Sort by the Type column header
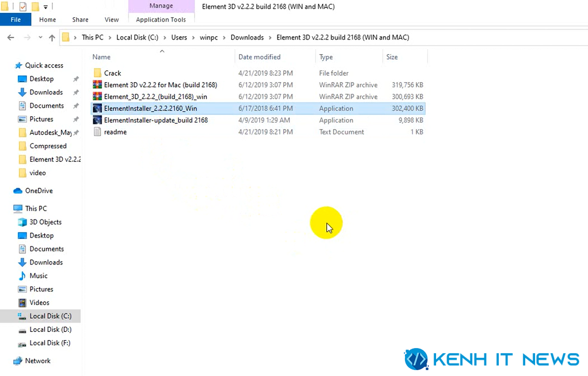588x376 pixels. (x=326, y=57)
